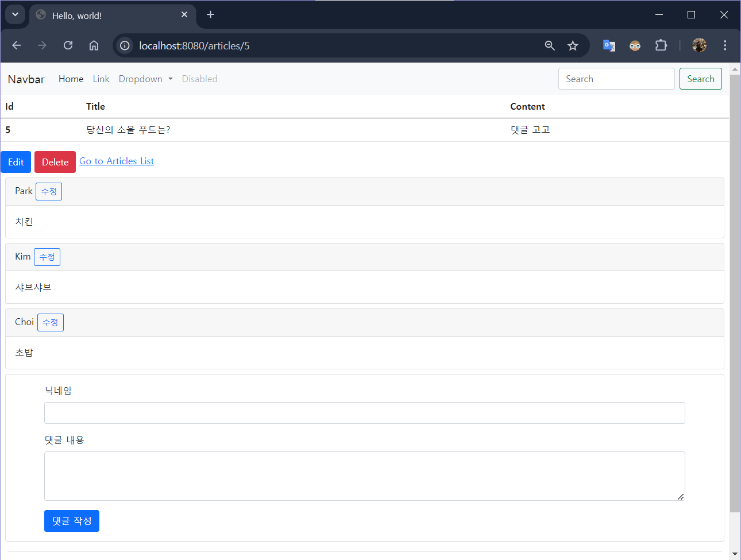The image size is (741, 560).
Task: Click the Id column header
Action: click(9, 106)
